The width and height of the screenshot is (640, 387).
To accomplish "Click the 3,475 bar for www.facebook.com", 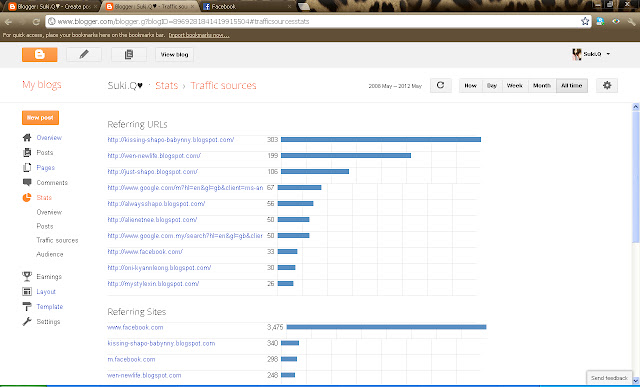I will pyautogui.click(x=387, y=327).
